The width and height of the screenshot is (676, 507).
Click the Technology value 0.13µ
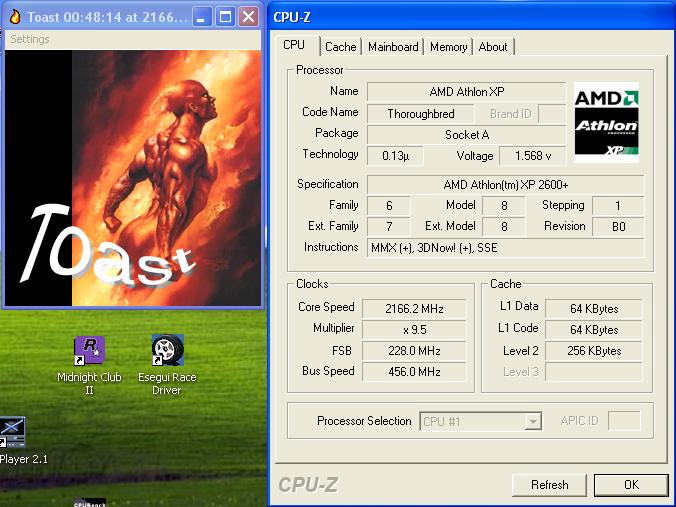coord(395,156)
